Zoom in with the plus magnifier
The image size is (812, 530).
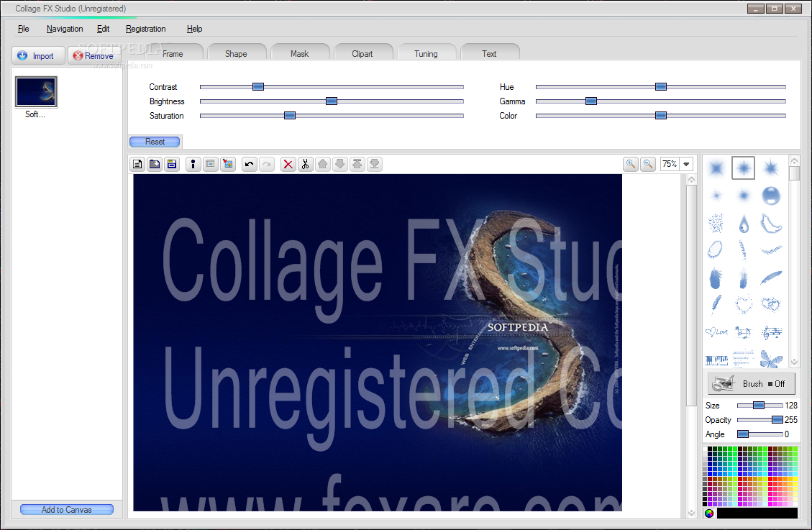630,164
